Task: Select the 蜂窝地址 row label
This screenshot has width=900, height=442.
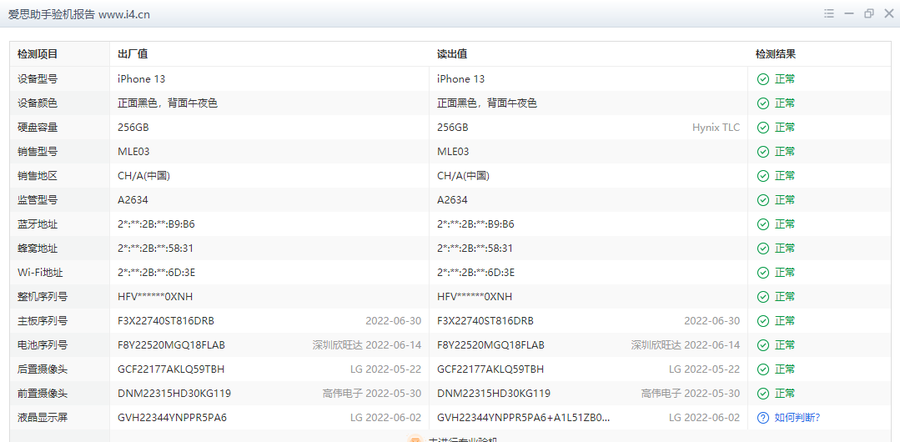Action: [37, 249]
